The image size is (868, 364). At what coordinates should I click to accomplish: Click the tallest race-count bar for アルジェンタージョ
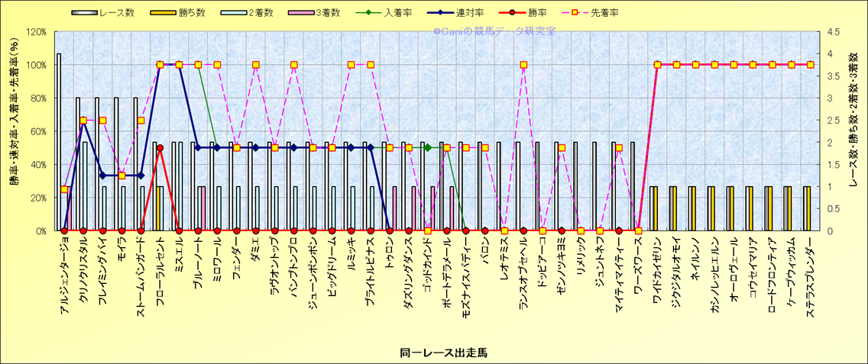(59, 141)
